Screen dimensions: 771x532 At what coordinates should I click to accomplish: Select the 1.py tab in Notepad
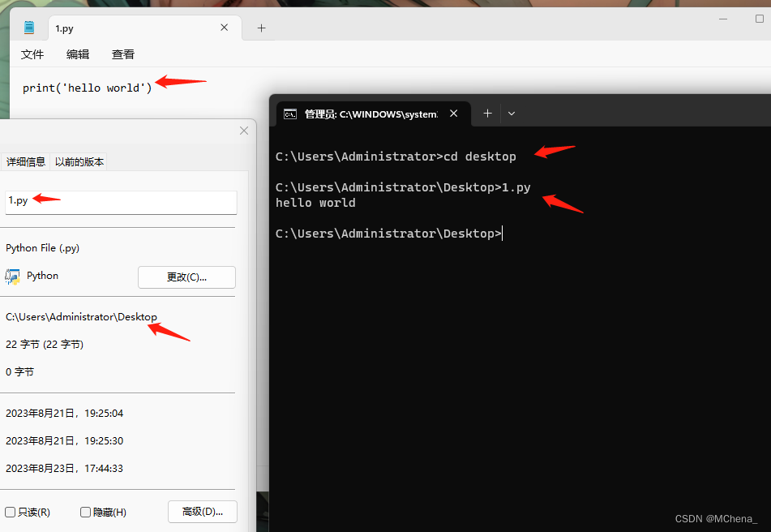click(x=145, y=28)
